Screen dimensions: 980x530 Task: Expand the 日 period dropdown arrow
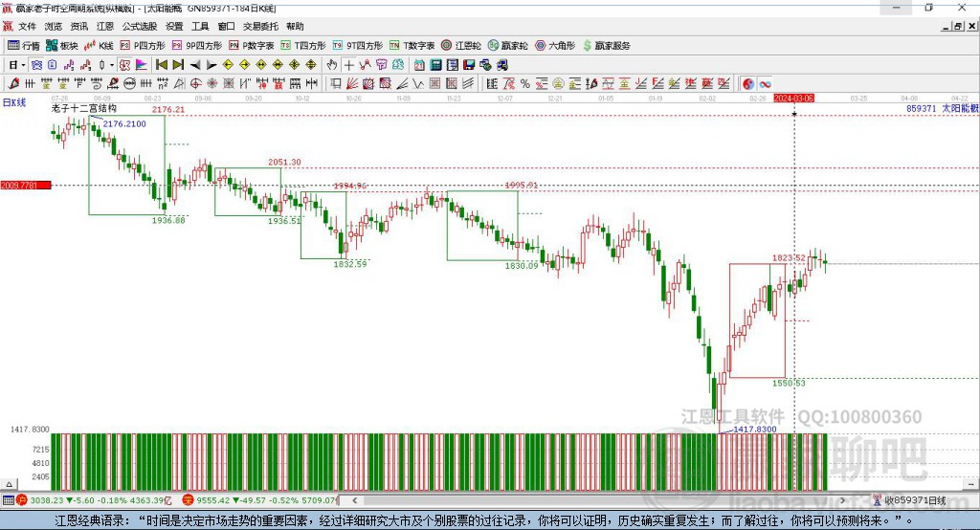pyautogui.click(x=23, y=65)
